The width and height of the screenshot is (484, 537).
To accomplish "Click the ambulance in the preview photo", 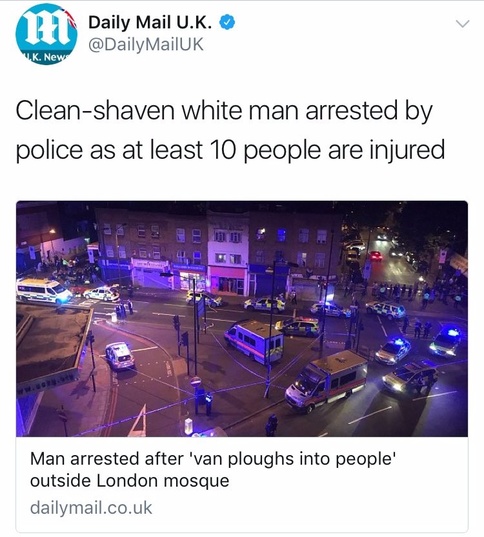I will (43, 291).
